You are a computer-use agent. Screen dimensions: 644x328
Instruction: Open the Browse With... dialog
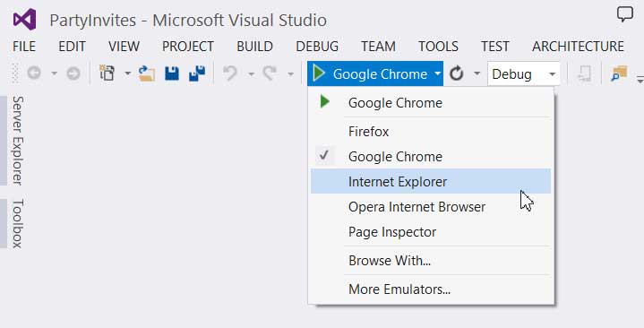pyautogui.click(x=431, y=261)
